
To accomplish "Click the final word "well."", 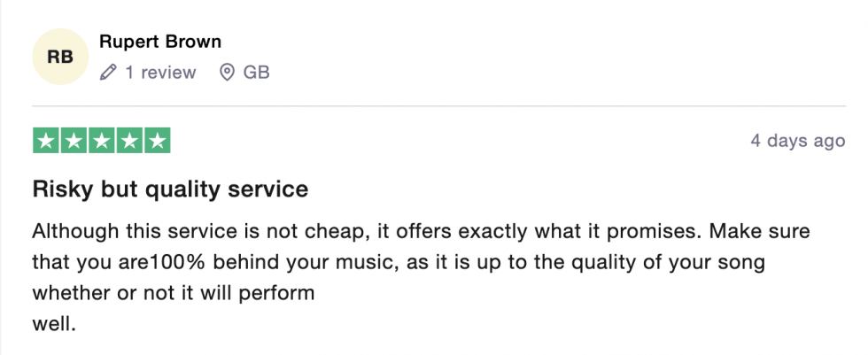I will (54, 323).
